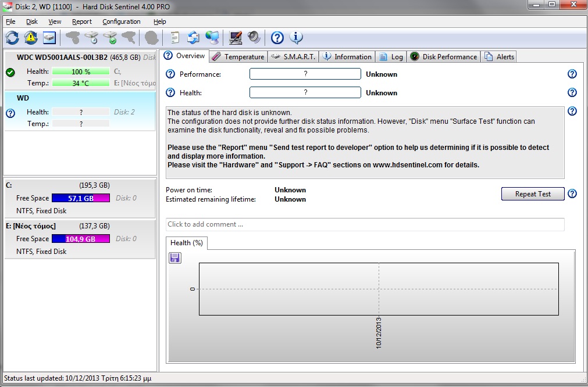
Task: Click the Performance unknown status bar
Action: pos(305,74)
